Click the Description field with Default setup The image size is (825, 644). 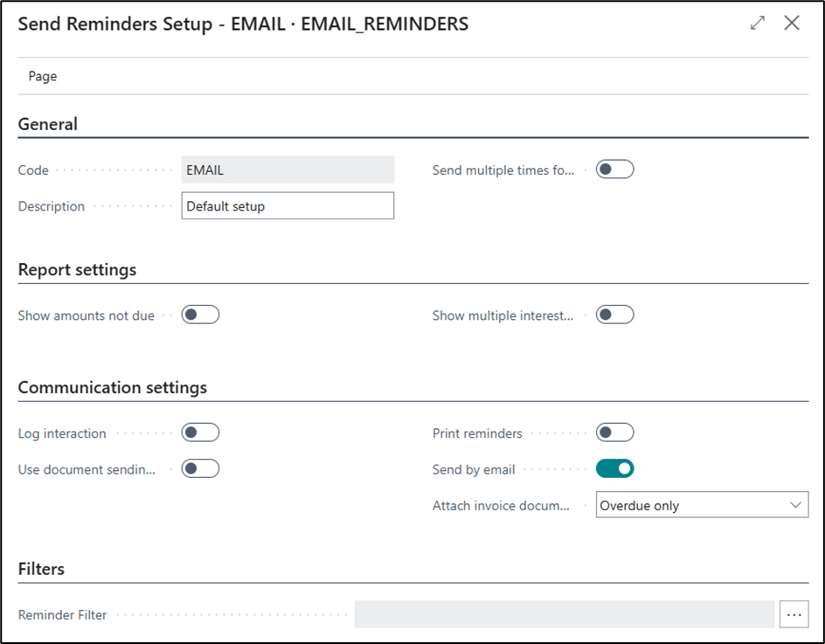(x=288, y=206)
